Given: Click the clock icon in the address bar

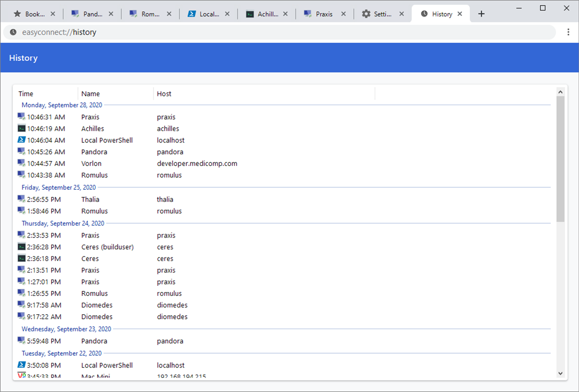Looking at the screenshot, I should tap(13, 32).
